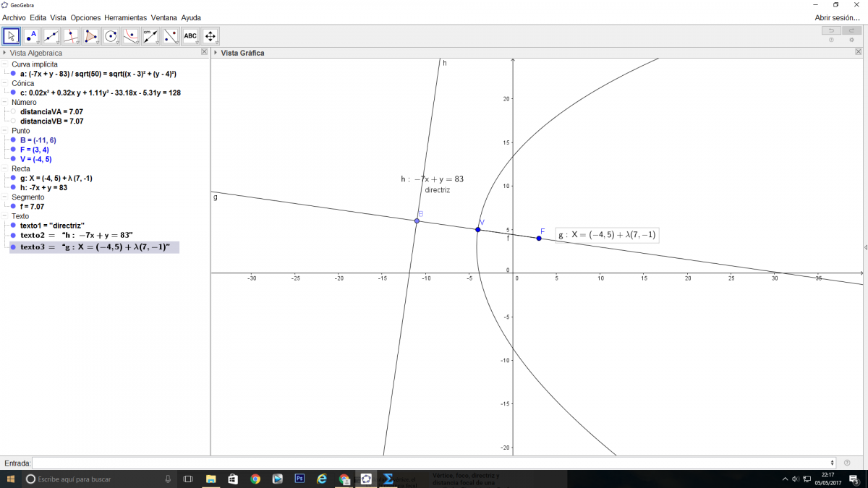The image size is (868, 488).
Task: Activate the Move Graphics View tool
Action: (210, 35)
